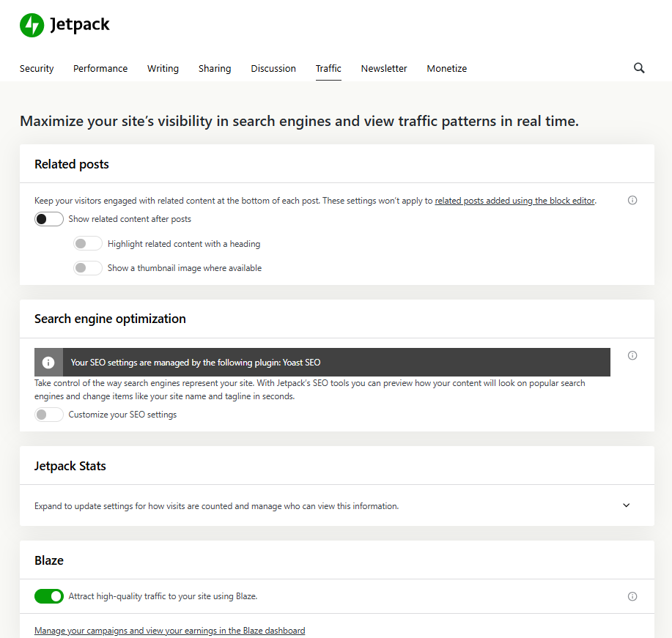The image size is (672, 638).
Task: Open the Performance settings tab
Action: point(100,68)
